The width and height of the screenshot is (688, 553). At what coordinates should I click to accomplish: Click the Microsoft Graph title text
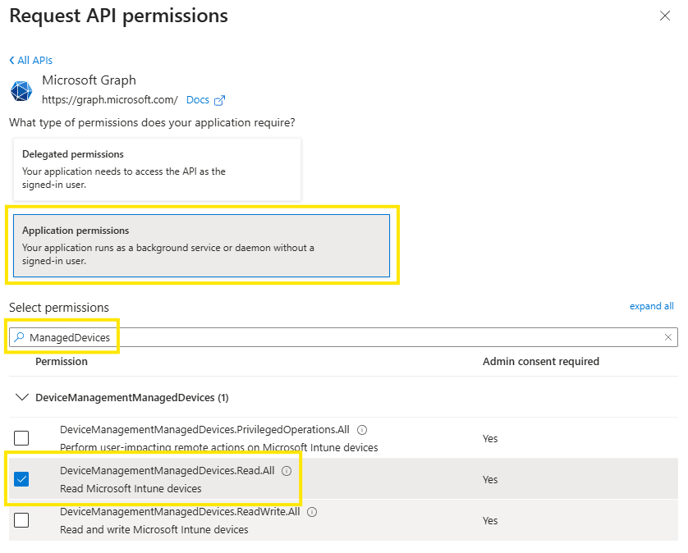(x=89, y=80)
